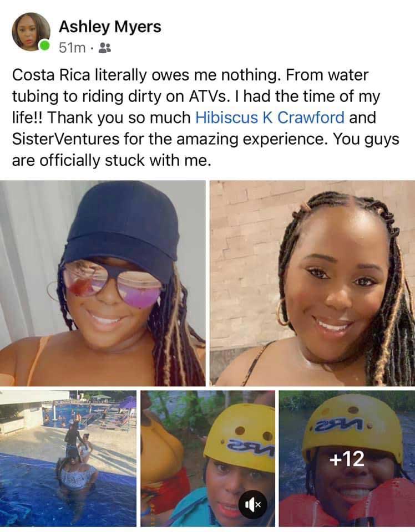
Task: Click the SisterVentures mention in the post
Action: point(66,139)
